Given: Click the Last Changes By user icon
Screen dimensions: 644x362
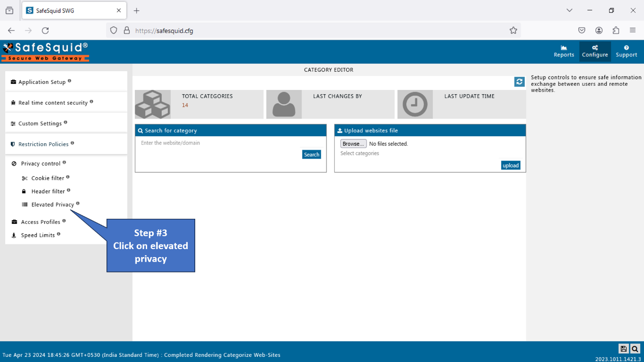Looking at the screenshot, I should point(284,104).
